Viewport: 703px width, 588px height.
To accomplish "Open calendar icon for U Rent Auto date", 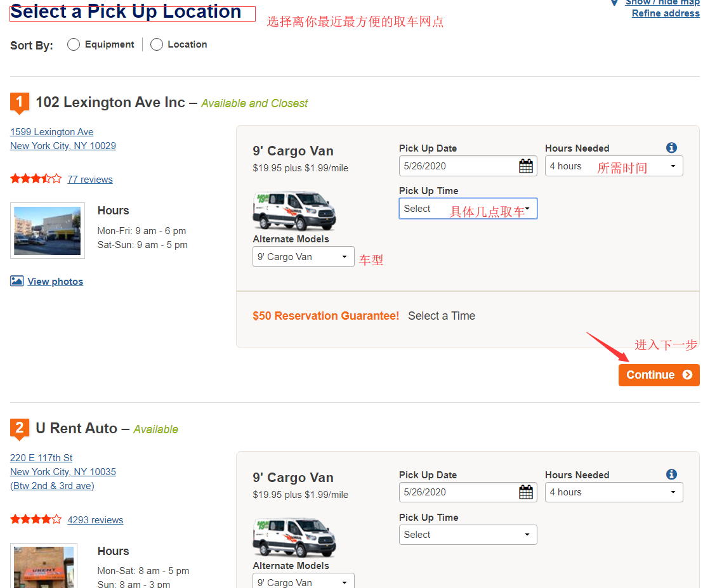I will point(526,492).
